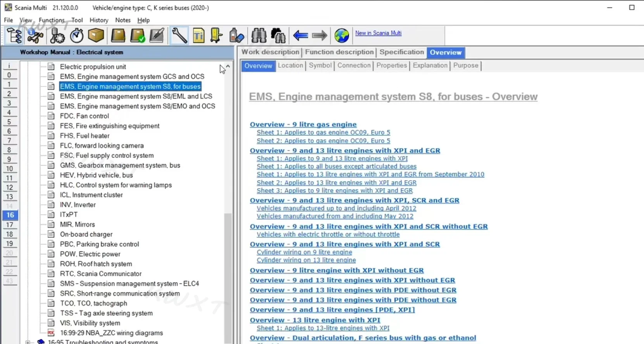Open Overview - 9 and 13 litre engines [PDE, XPI]
The width and height of the screenshot is (644, 344).
tap(332, 310)
